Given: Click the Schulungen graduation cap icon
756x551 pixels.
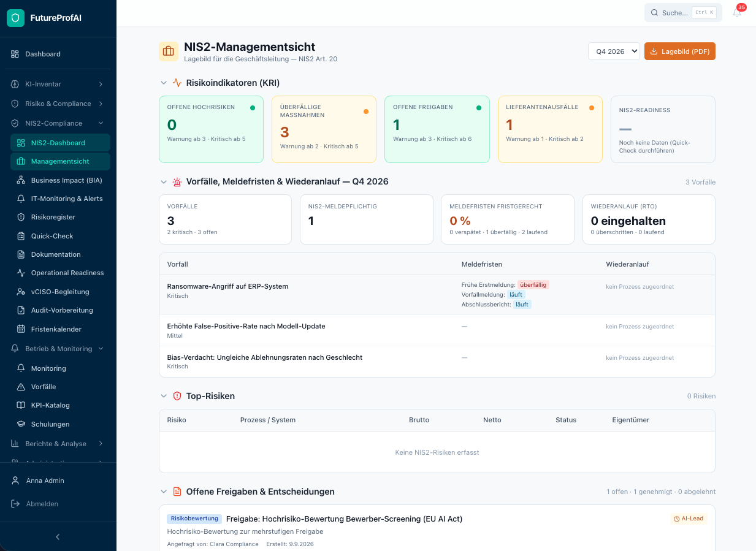Looking at the screenshot, I should pos(21,424).
